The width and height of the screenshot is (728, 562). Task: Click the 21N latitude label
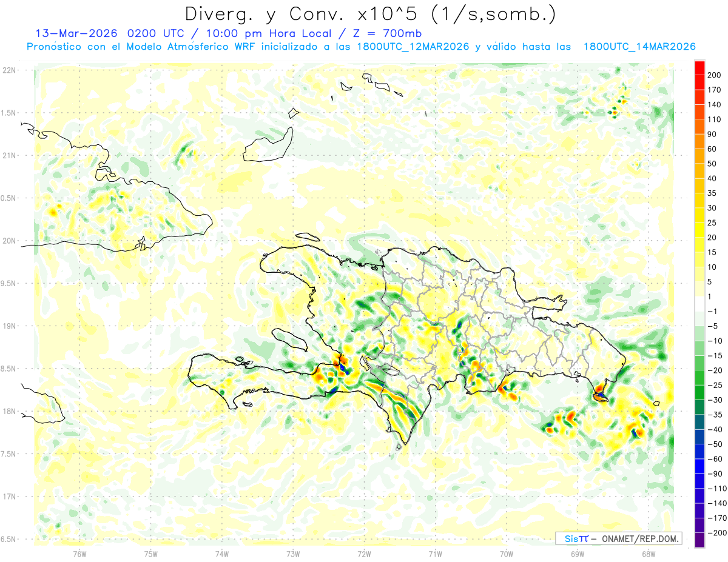tap(9, 155)
